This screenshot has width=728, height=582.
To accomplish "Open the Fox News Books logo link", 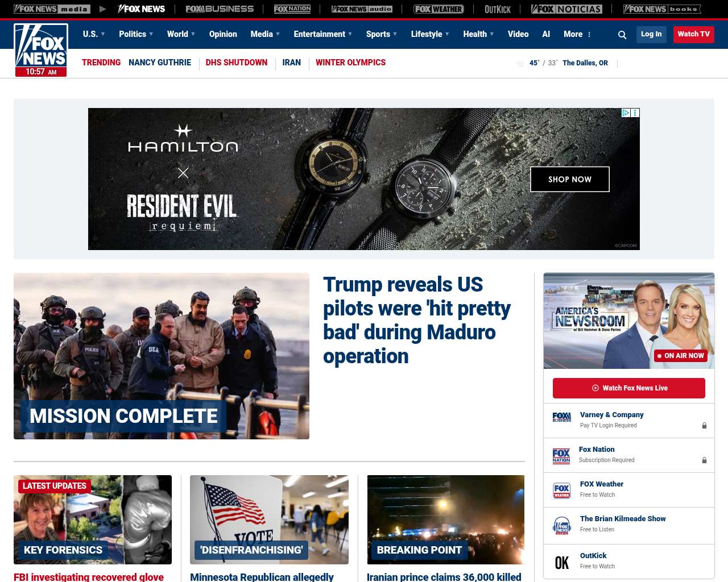I will point(662,9).
